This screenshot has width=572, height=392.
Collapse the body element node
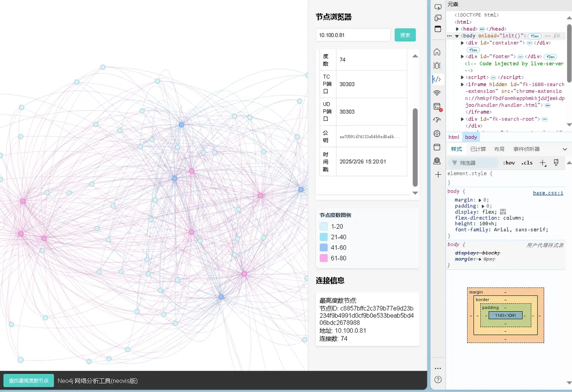tap(457, 36)
